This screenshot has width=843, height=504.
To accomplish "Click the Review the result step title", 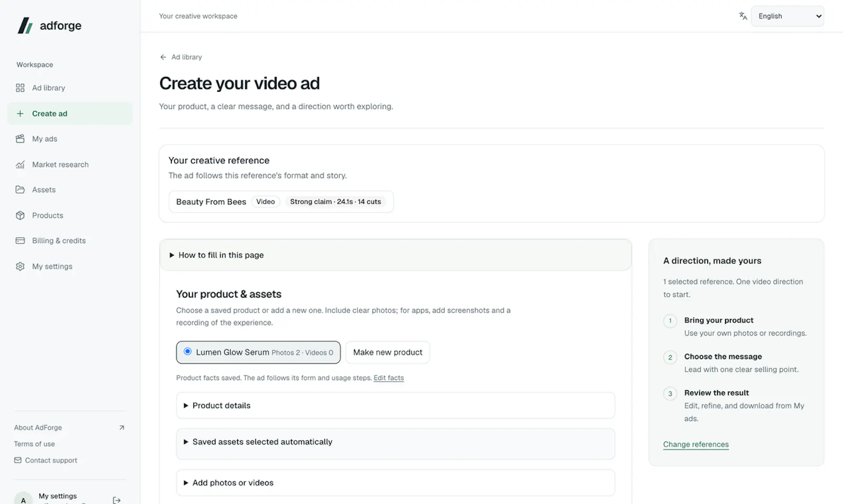I will [717, 393].
